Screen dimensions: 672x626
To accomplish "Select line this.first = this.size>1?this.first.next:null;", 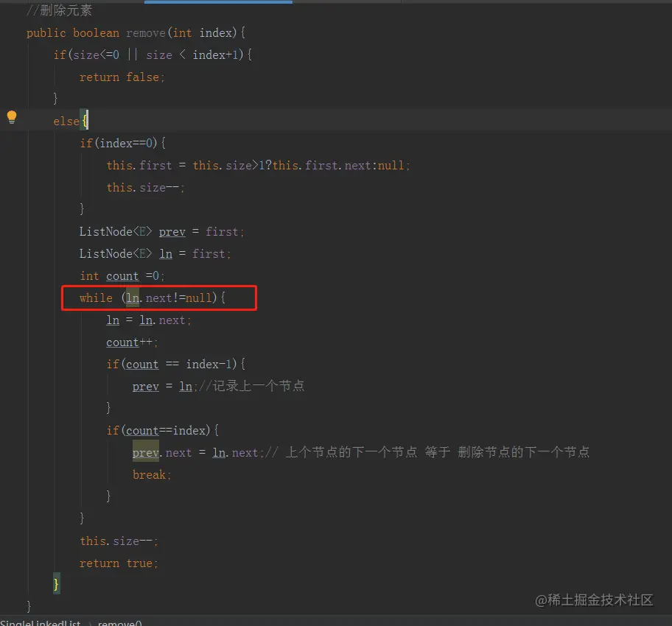I will point(259,166).
